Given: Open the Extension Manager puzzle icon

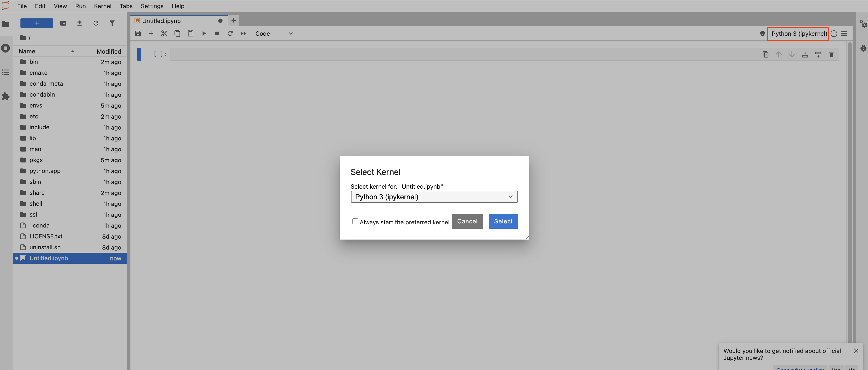Looking at the screenshot, I should 5,96.
